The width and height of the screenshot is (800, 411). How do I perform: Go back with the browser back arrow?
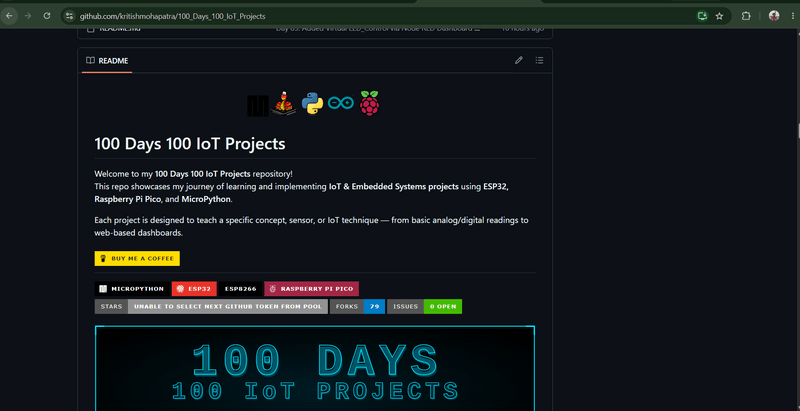pyautogui.click(x=9, y=16)
